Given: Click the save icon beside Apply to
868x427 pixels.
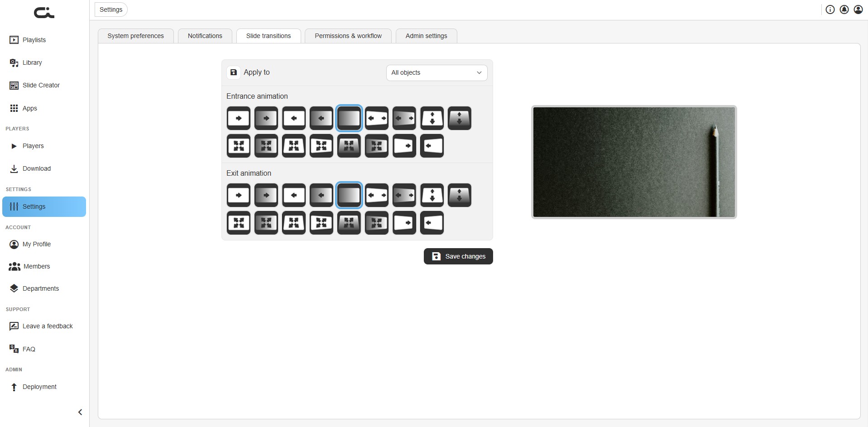Looking at the screenshot, I should [x=234, y=72].
